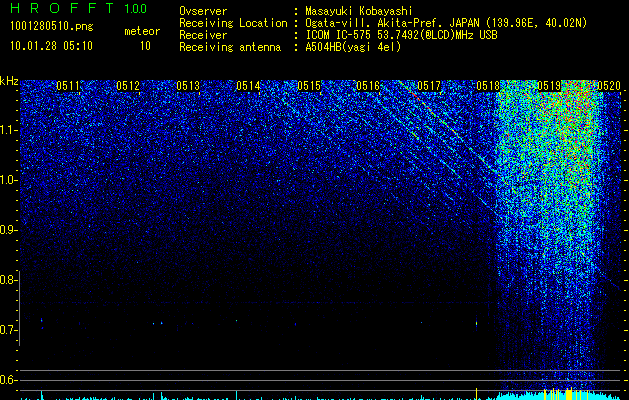Image resolution: width=629 pixels, height=400 pixels.
Task: Click the kHz axis unit label
Action: pos(9,81)
